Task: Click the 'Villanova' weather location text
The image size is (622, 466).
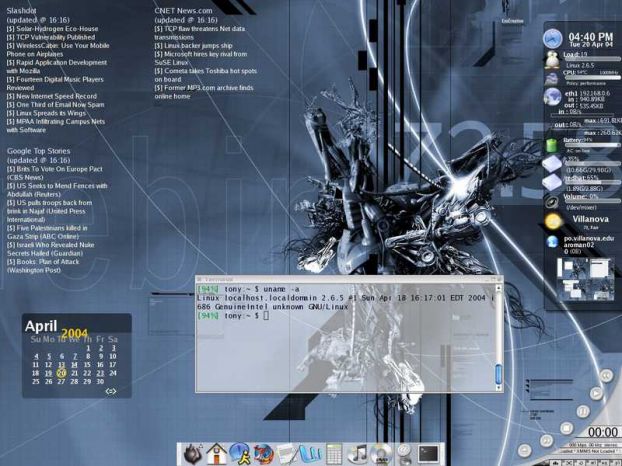Action: pyautogui.click(x=590, y=219)
